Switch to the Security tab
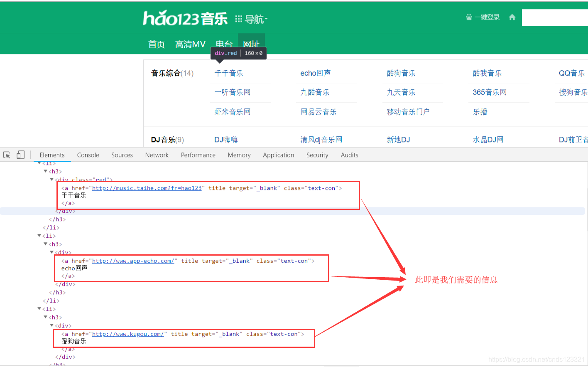This screenshot has height=367, width=588. (x=317, y=155)
